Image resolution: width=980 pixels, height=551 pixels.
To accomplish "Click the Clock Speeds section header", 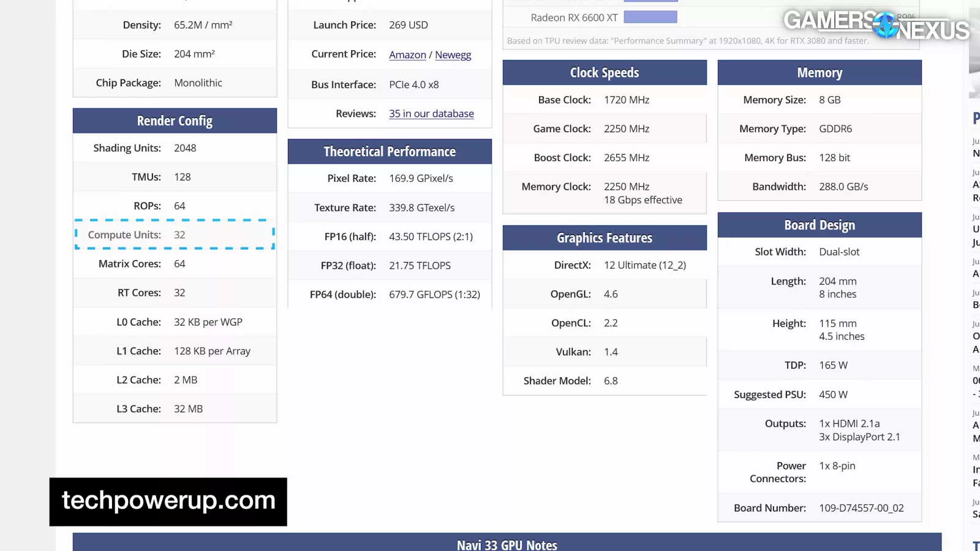I will pyautogui.click(x=605, y=72).
